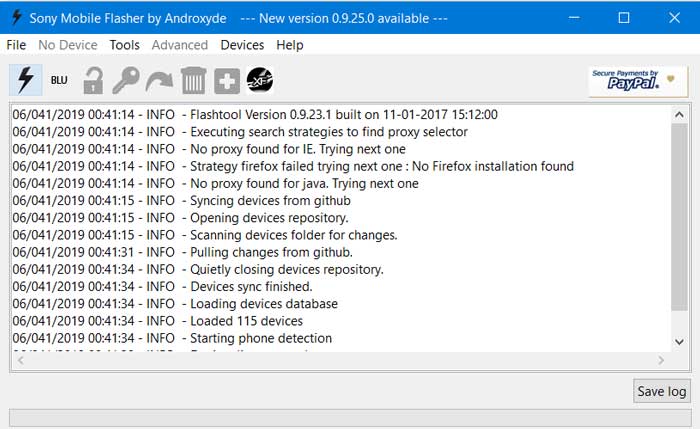Screen dimensions: 700x429
Task: Click the trash can cleaner icon
Action: (x=193, y=80)
